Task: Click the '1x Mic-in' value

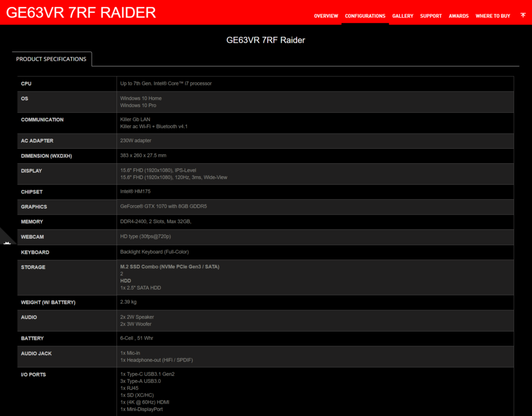Action: tap(130, 353)
